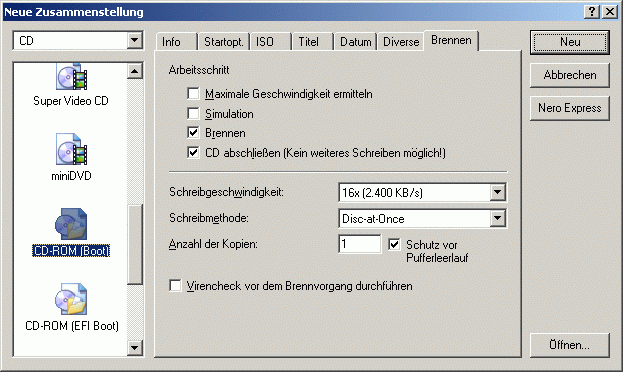
Task: Click the Öffnen... button
Action: (x=570, y=345)
